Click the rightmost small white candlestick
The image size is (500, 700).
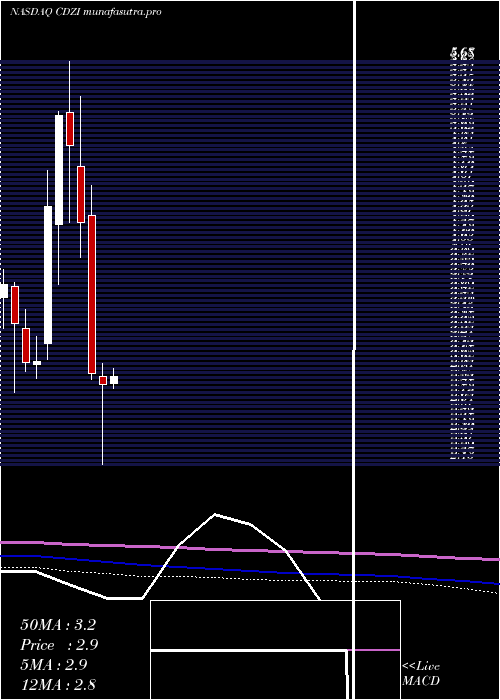point(114,380)
